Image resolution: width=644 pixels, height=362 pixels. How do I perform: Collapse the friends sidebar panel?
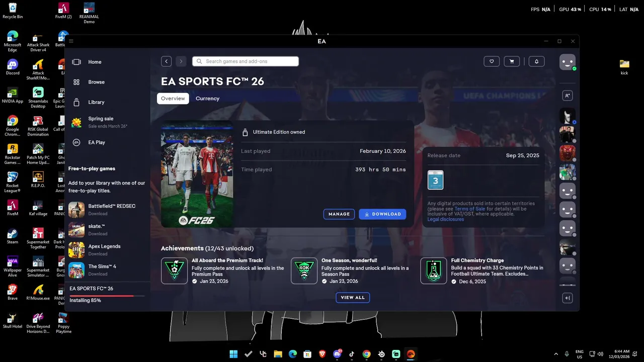pyautogui.click(x=568, y=298)
